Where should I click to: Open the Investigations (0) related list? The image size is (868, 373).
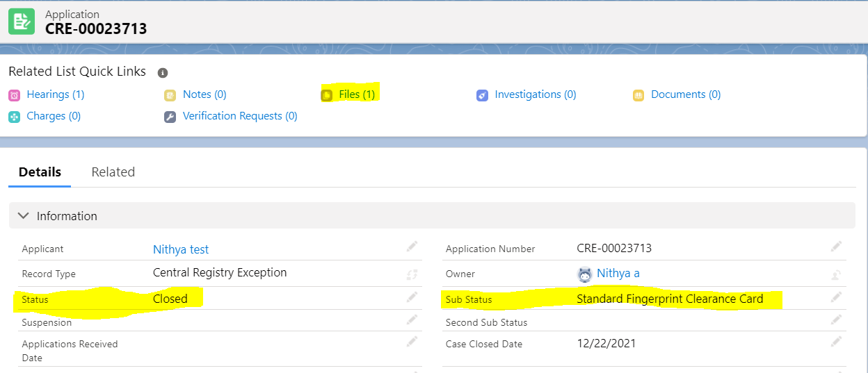tap(535, 94)
